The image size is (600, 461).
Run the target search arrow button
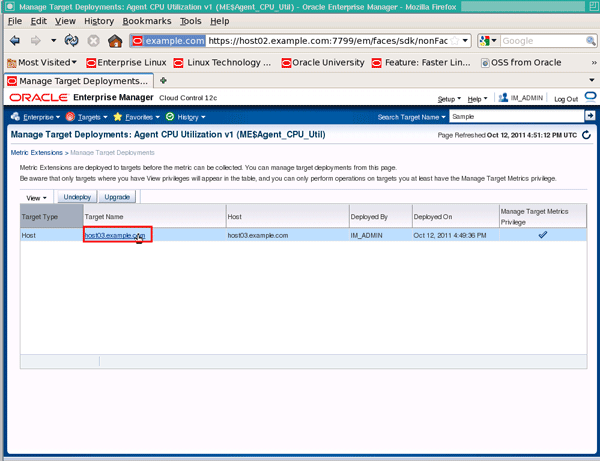pyautogui.click(x=590, y=115)
